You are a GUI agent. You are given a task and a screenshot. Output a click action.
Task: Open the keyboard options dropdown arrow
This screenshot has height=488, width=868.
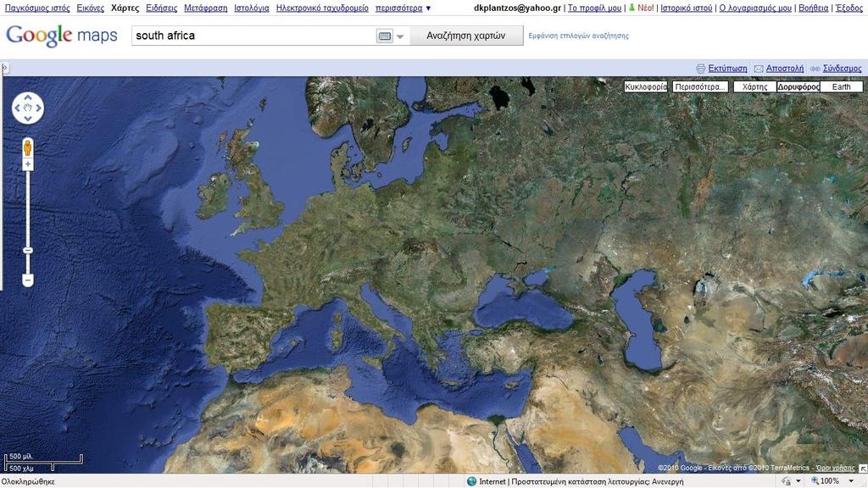(x=400, y=36)
